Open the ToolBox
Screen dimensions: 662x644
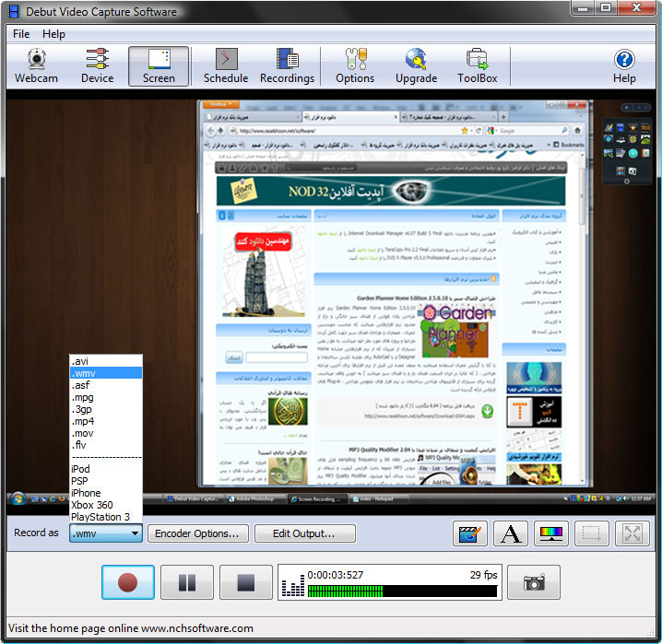point(477,66)
